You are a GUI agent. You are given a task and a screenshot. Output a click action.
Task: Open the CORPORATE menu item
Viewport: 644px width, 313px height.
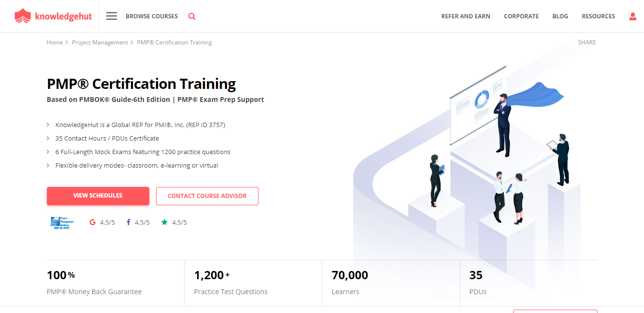coord(521,16)
